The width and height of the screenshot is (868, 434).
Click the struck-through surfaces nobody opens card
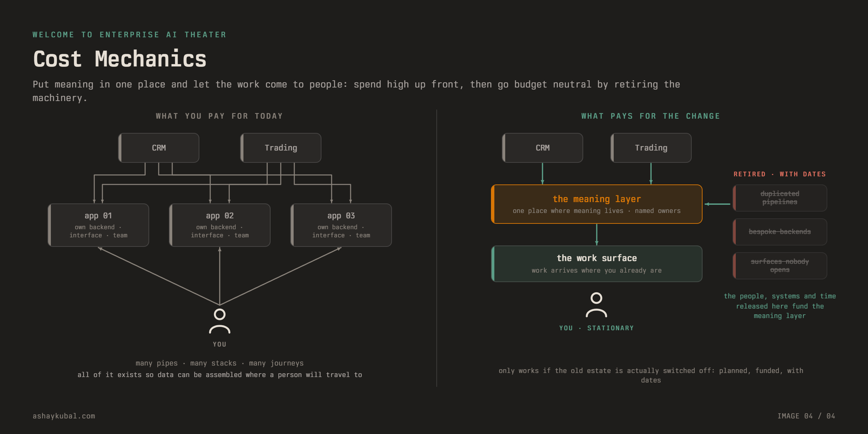pos(780,266)
